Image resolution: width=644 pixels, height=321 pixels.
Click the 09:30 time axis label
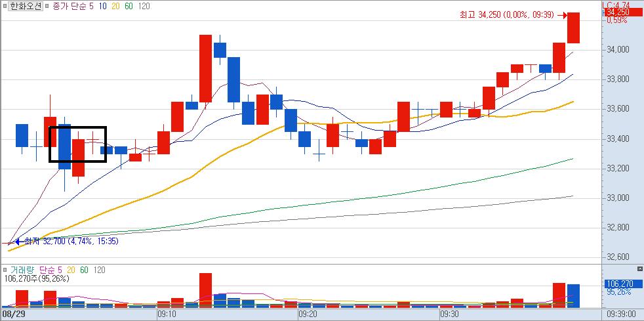click(x=450, y=314)
